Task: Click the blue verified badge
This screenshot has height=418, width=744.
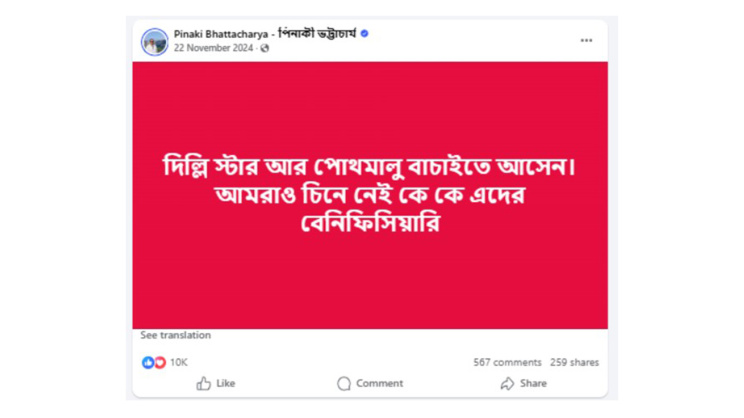Action: coord(364,34)
